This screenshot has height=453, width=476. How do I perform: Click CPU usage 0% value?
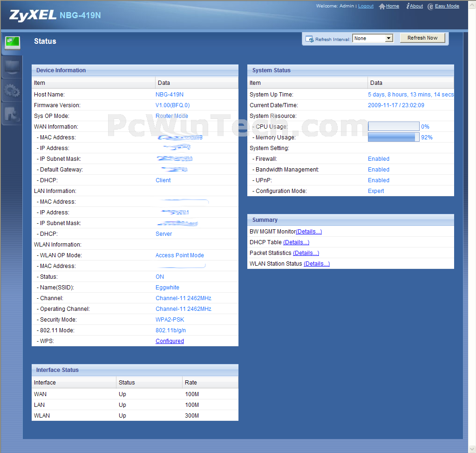(425, 126)
